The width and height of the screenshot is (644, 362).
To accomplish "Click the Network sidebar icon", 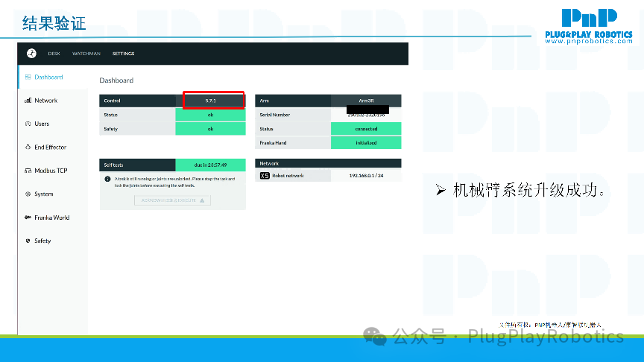I will [28, 100].
